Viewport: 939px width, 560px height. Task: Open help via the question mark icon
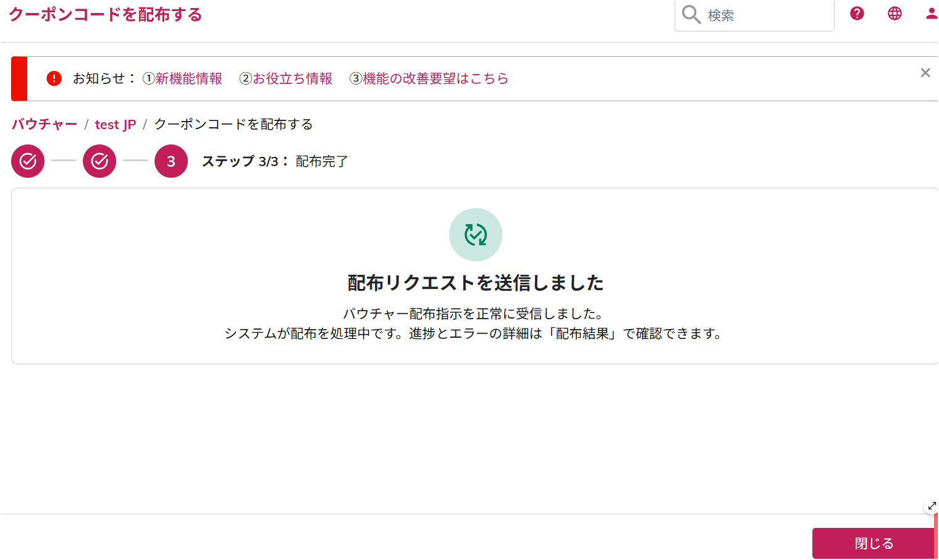(857, 14)
